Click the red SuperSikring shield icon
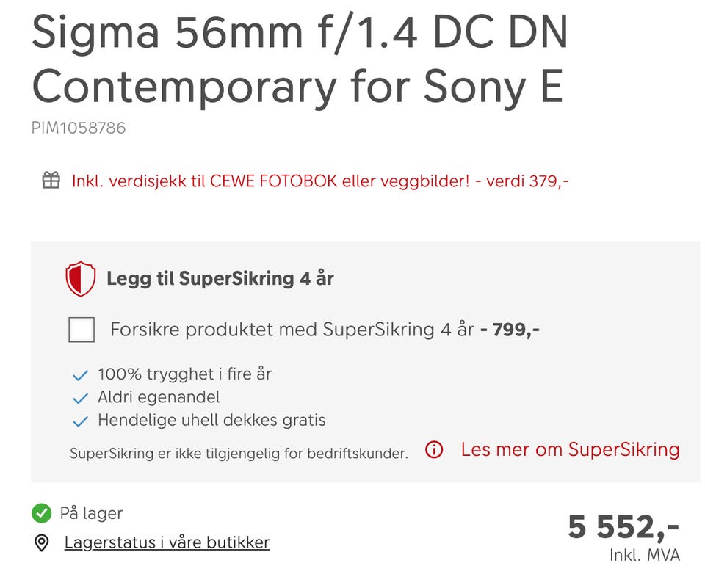The width and height of the screenshot is (705, 588). coord(81,279)
